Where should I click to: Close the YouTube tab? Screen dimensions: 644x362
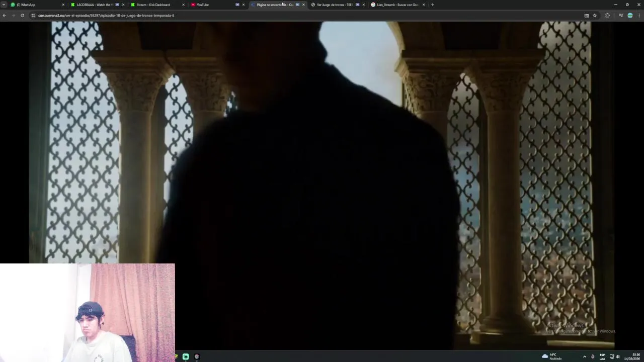[244, 5]
